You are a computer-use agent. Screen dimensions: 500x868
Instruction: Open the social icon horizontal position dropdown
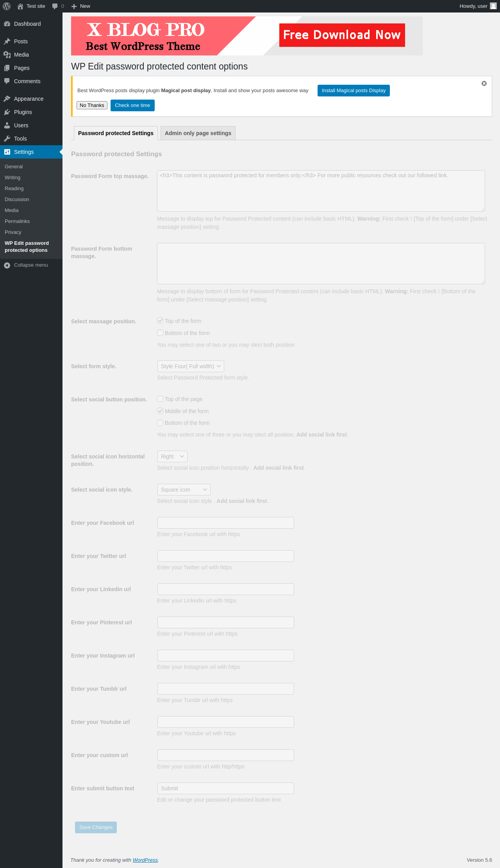point(172,456)
